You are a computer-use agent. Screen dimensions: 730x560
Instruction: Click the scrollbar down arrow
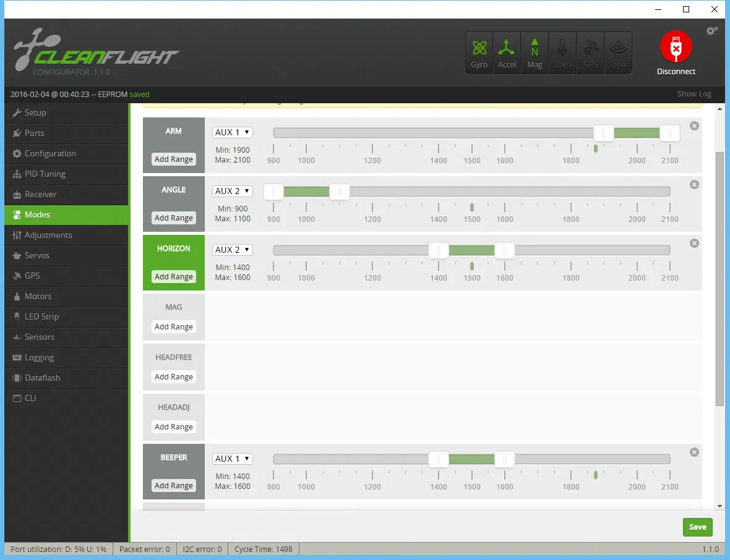click(719, 506)
